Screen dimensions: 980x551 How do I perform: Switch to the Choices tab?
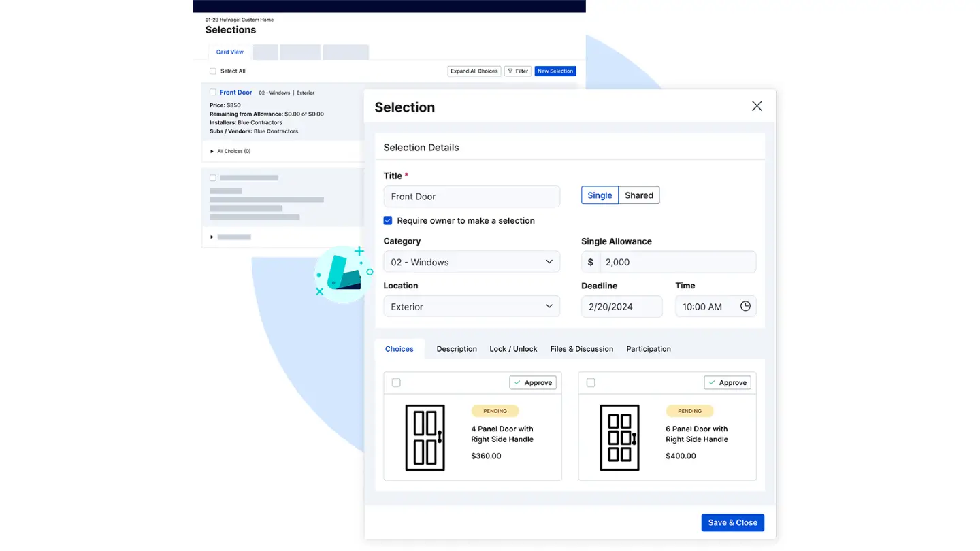pos(399,349)
